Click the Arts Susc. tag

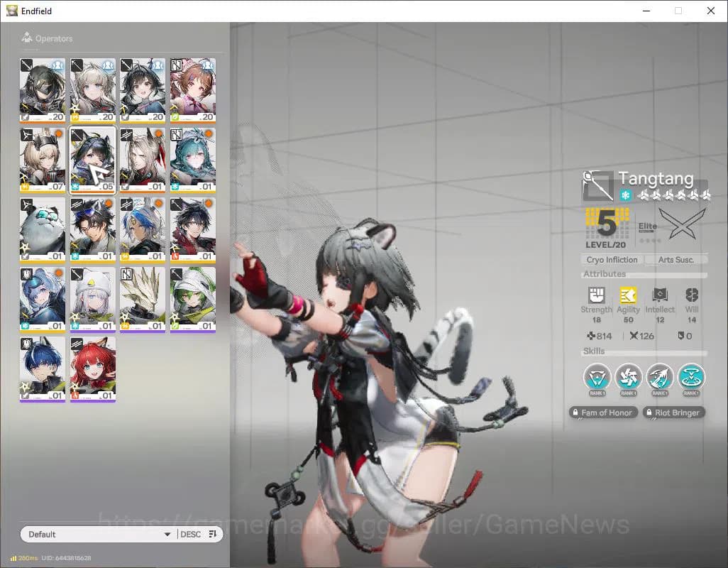[x=676, y=260]
